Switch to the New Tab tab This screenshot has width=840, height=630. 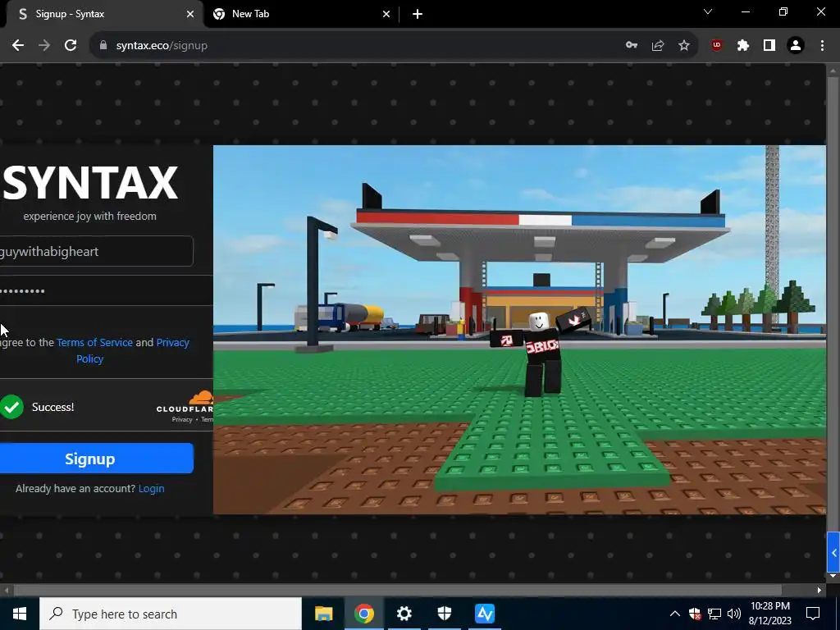[302, 15]
